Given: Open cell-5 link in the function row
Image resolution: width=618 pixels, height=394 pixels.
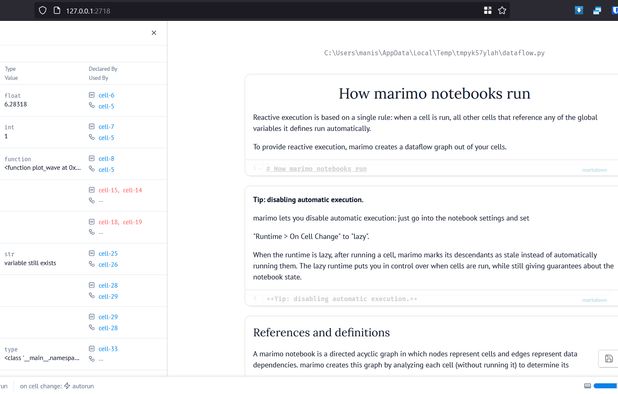Looking at the screenshot, I should click(x=106, y=170).
